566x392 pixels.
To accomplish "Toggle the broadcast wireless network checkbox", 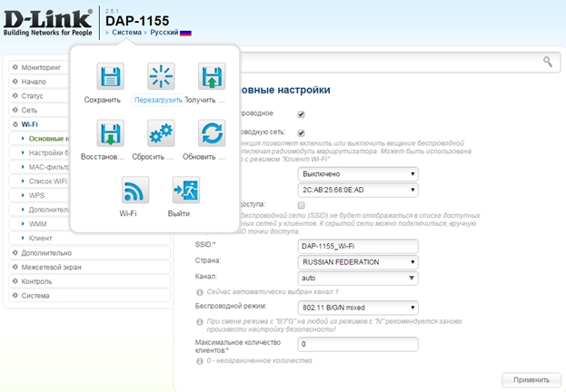I will (x=301, y=133).
